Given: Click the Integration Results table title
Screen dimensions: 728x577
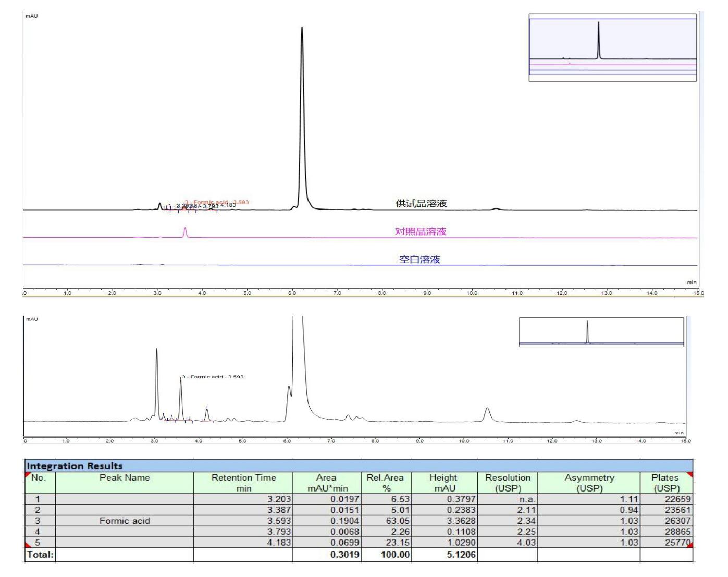Looking at the screenshot, I should 75,466.
